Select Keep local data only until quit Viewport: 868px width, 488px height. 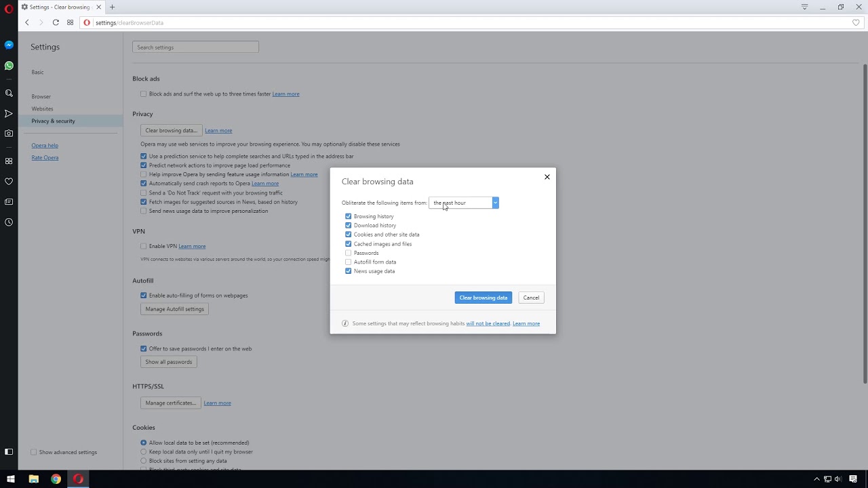[x=144, y=451]
